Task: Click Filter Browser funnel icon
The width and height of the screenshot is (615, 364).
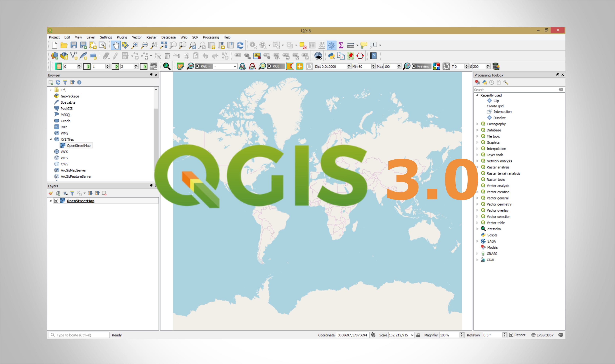Action: click(x=65, y=82)
